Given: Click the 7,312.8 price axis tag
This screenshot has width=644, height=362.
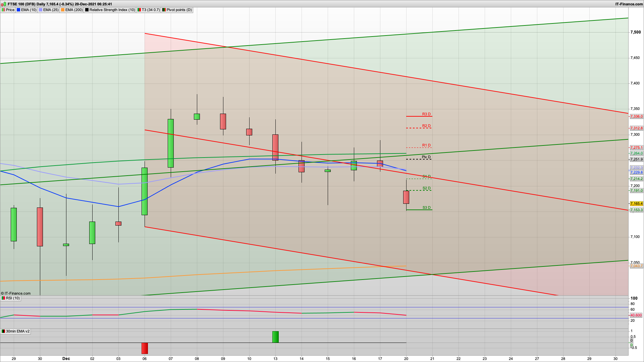Looking at the screenshot, I should pos(636,128).
